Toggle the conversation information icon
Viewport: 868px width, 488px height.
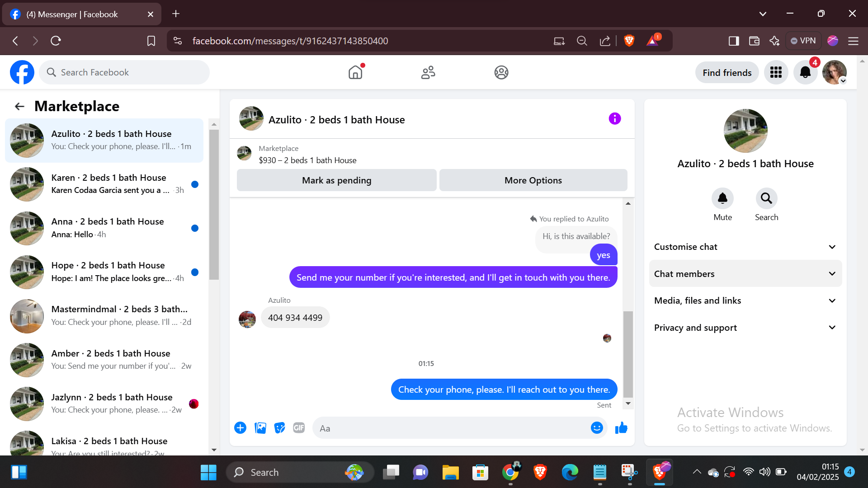tap(615, 118)
